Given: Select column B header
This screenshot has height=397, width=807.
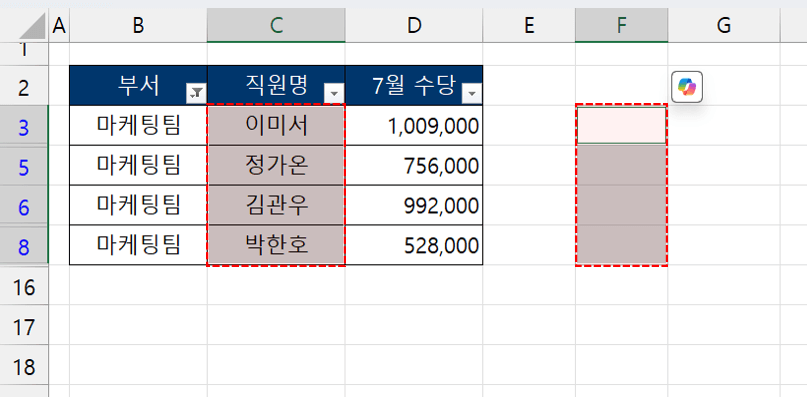Looking at the screenshot, I should point(138,26).
